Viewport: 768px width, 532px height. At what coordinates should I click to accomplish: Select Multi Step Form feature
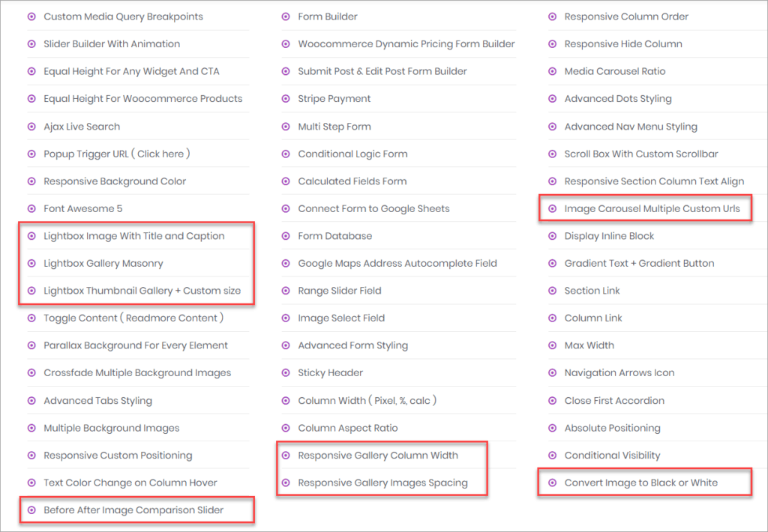(x=334, y=127)
